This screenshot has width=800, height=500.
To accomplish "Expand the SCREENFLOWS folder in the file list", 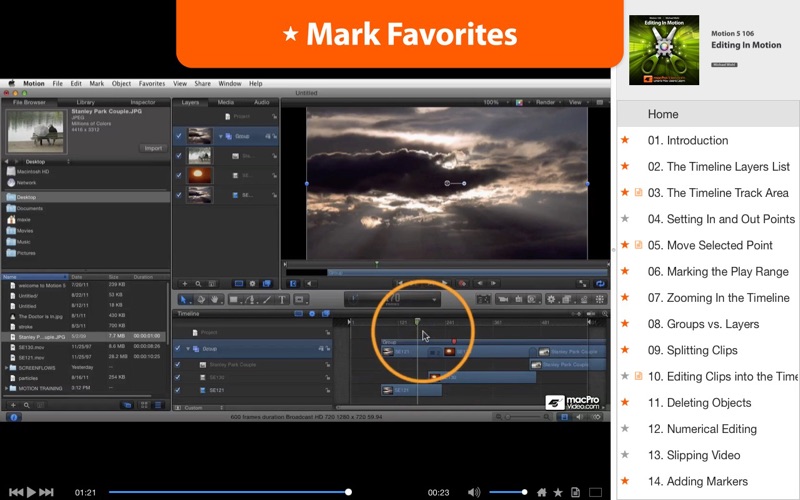I will pyautogui.click(x=7, y=367).
